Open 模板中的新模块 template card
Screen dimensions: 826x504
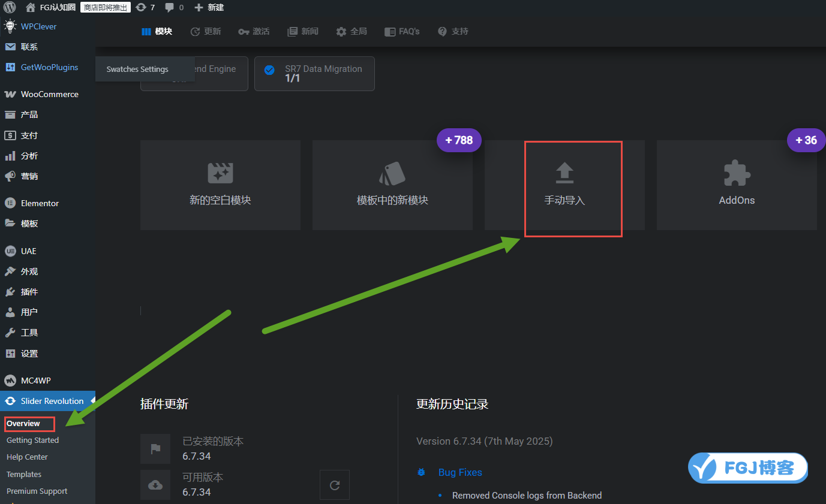[x=392, y=185]
